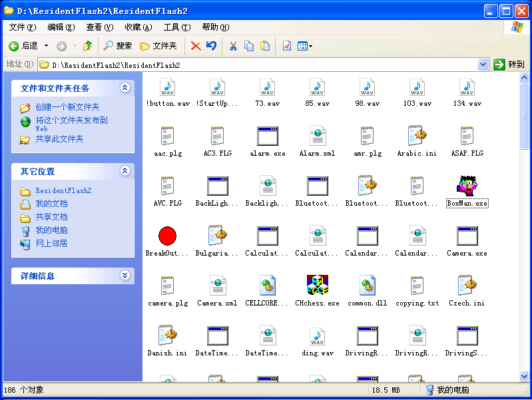Select the Alarm.xml file icon

click(x=318, y=136)
